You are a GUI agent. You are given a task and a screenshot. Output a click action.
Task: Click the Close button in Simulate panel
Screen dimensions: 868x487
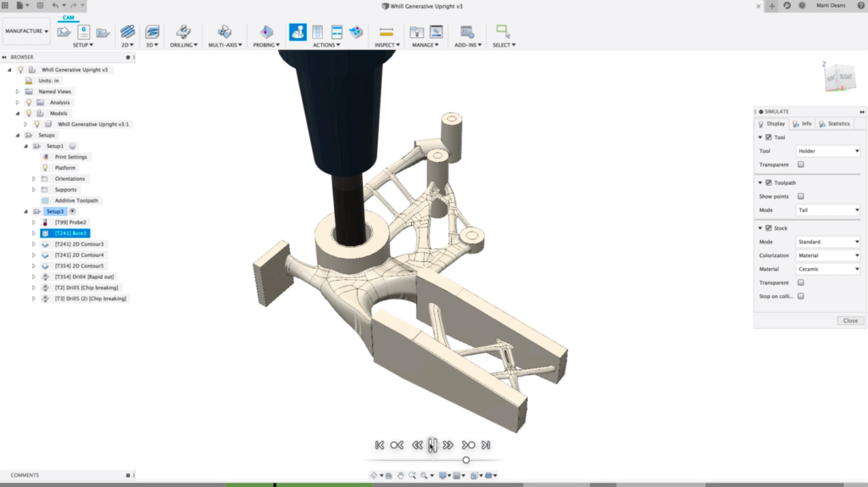[x=850, y=321]
